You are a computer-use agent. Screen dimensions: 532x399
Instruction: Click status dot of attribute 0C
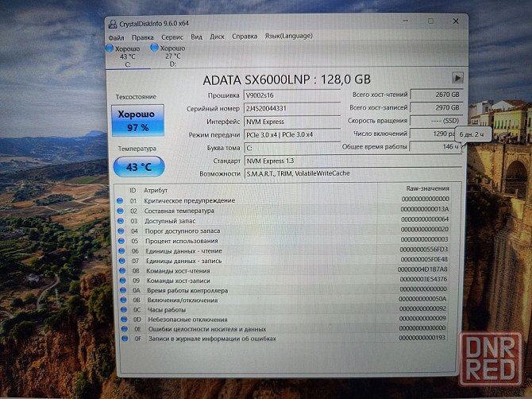[x=124, y=310]
